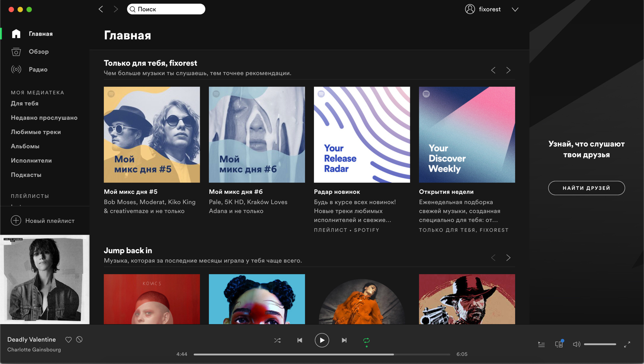Click the track duration 6:05
644x364 pixels.
[462, 354]
